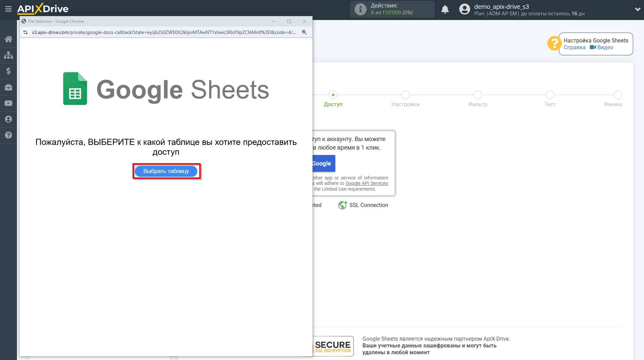This screenshot has height=360, width=644.
Task: Click the actions info icon in the header
Action: click(360, 9)
